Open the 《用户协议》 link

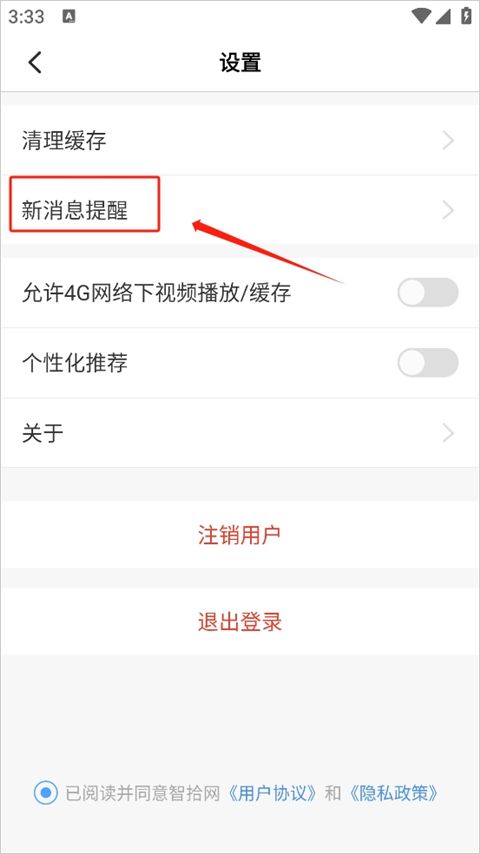272,792
